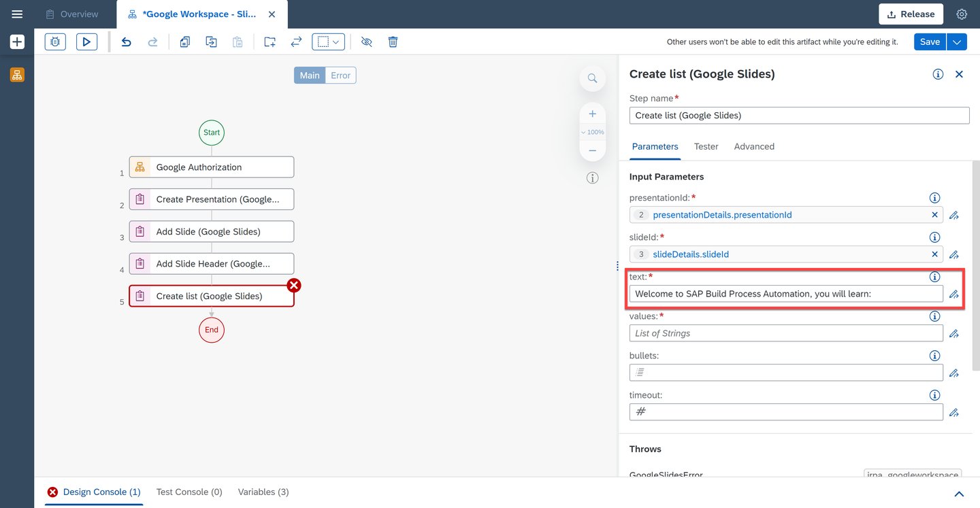Click the Release button
The height and width of the screenshot is (508, 980).
click(911, 14)
